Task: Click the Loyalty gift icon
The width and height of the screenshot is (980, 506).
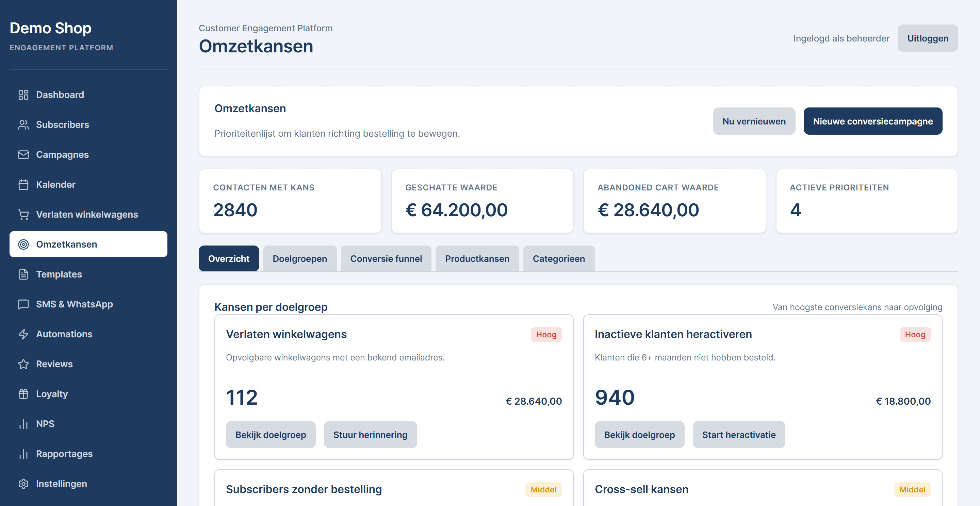Action: click(x=23, y=394)
